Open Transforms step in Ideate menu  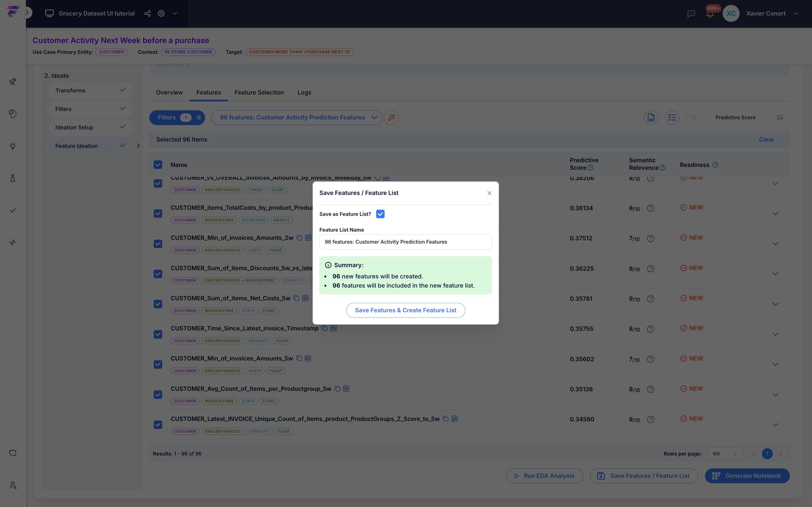pyautogui.click(x=91, y=91)
